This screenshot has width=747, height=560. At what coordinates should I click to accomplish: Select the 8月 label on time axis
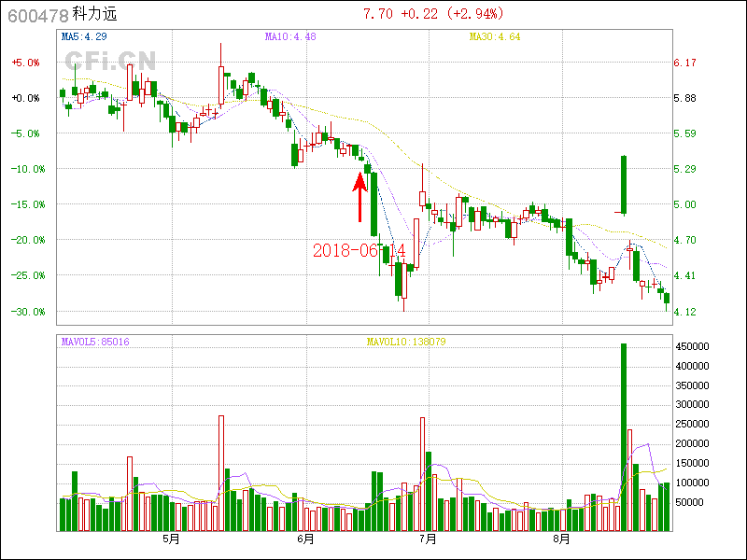coord(562,539)
